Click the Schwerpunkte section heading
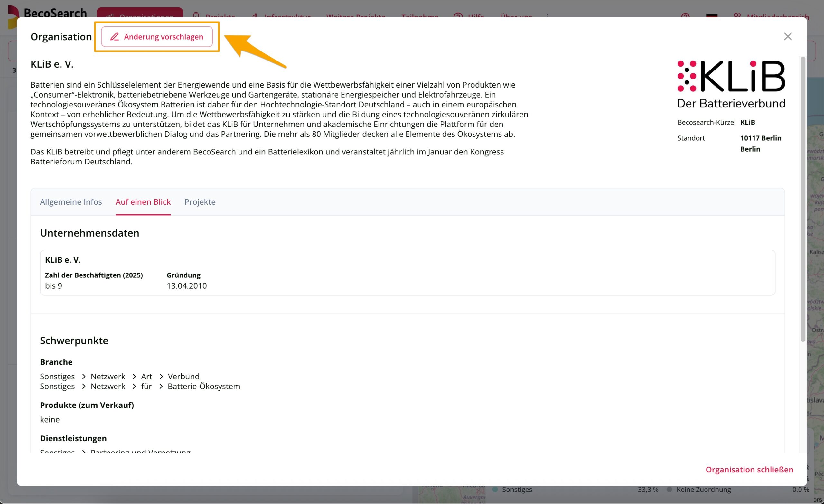The width and height of the screenshot is (824, 504). (x=74, y=341)
